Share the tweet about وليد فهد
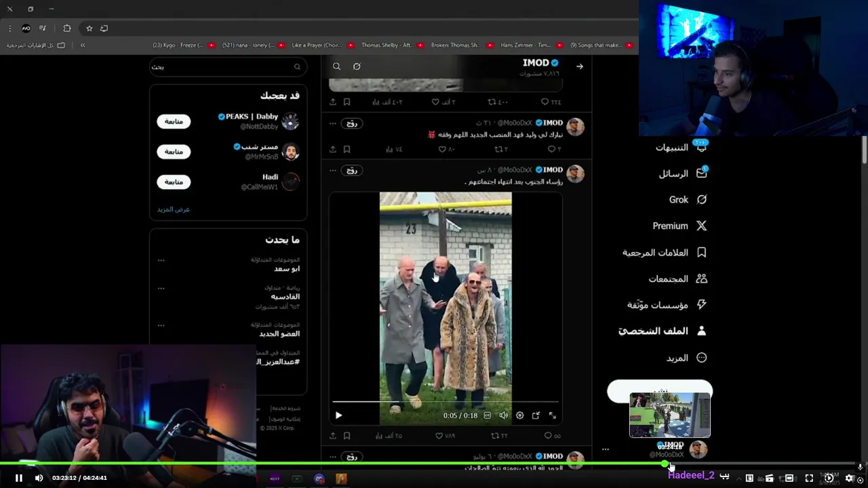 coord(333,149)
